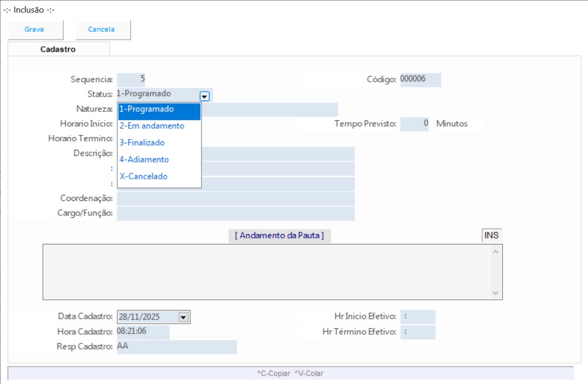Click the text area scroll up arrow
The image size is (588, 384).
click(495, 251)
